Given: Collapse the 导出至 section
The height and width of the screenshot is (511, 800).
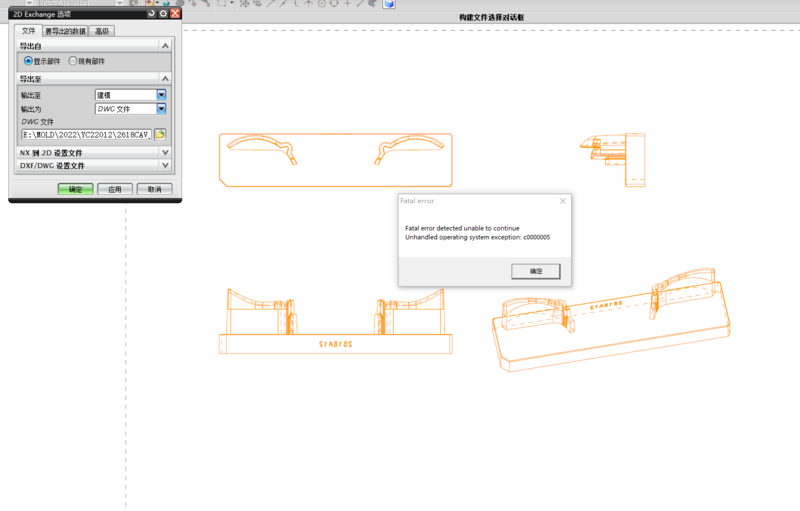Looking at the screenshot, I should pos(165,79).
